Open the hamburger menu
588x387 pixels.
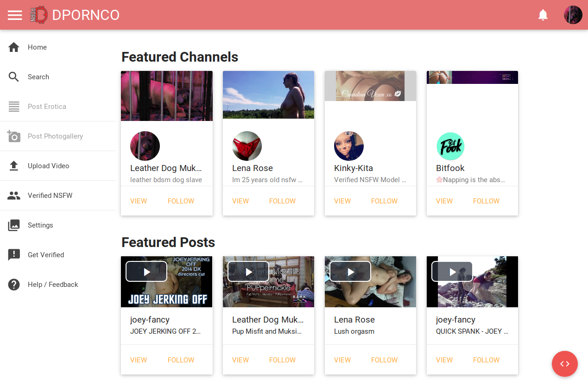click(15, 15)
